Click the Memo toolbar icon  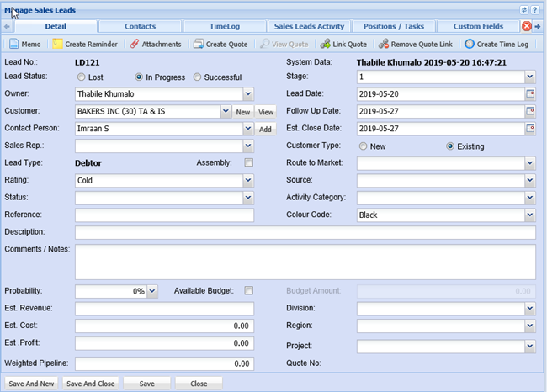14,44
